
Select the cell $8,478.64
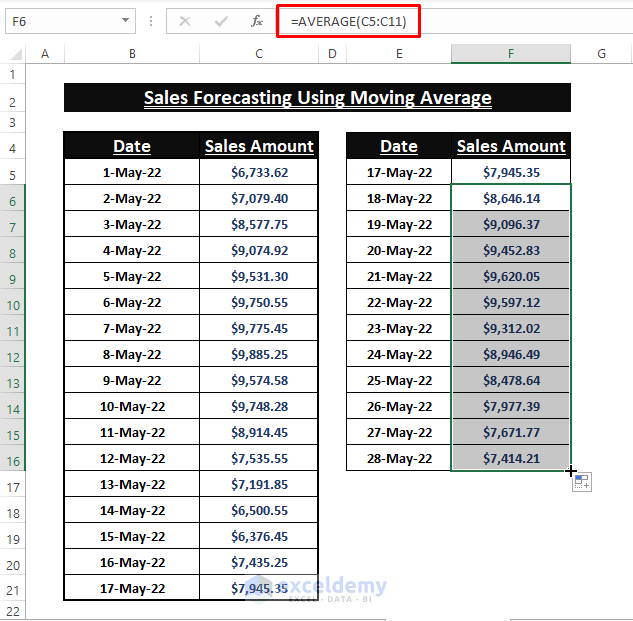(x=511, y=380)
